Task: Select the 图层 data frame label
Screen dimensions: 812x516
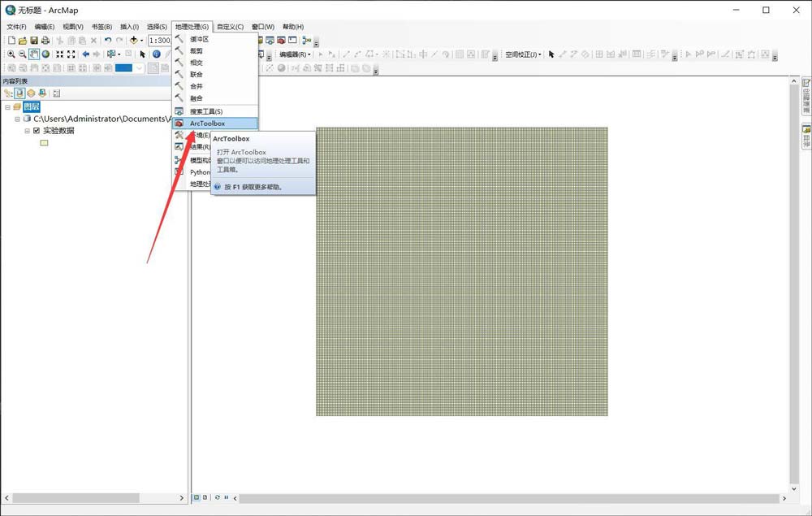Action: point(32,106)
